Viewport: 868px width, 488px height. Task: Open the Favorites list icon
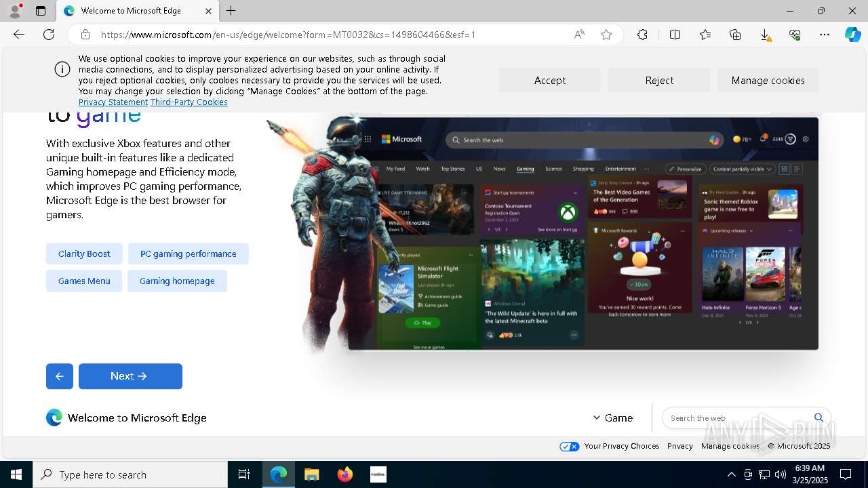point(705,35)
